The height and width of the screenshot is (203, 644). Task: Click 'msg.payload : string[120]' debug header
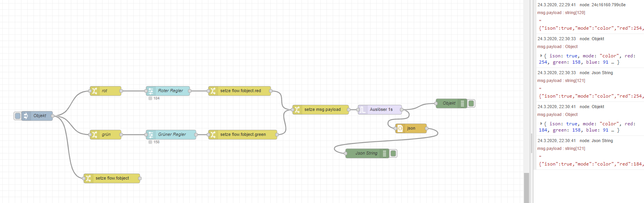pos(561,13)
